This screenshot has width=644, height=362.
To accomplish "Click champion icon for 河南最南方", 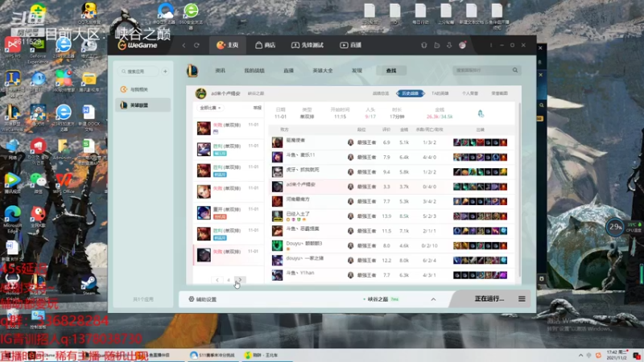I will pos(277,202).
